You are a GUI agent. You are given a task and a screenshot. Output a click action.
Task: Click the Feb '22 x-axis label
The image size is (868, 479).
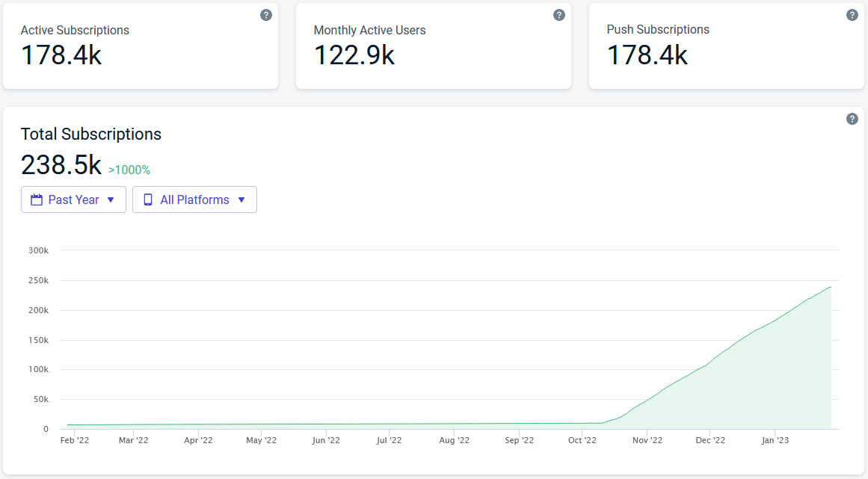[75, 440]
